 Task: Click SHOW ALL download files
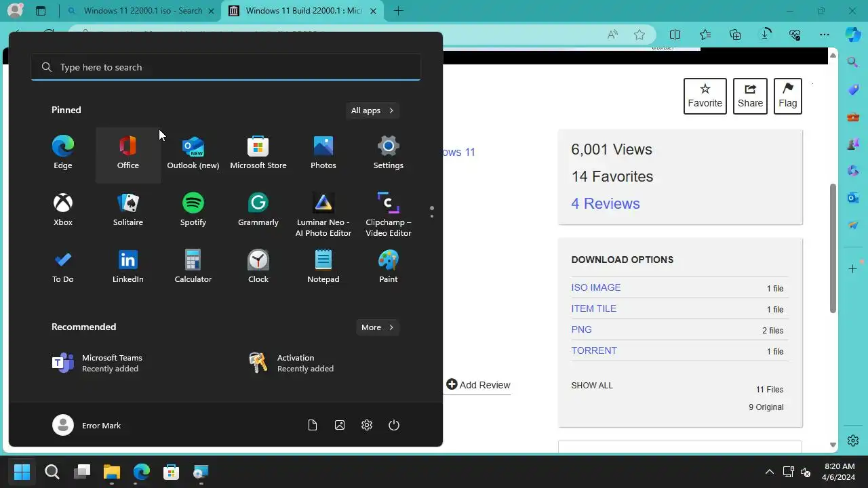592,385
